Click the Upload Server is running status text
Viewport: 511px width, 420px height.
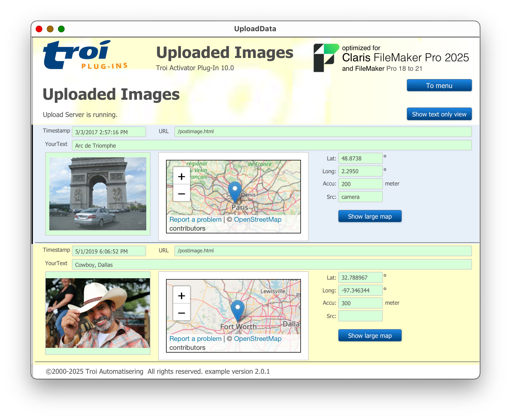[x=80, y=115]
